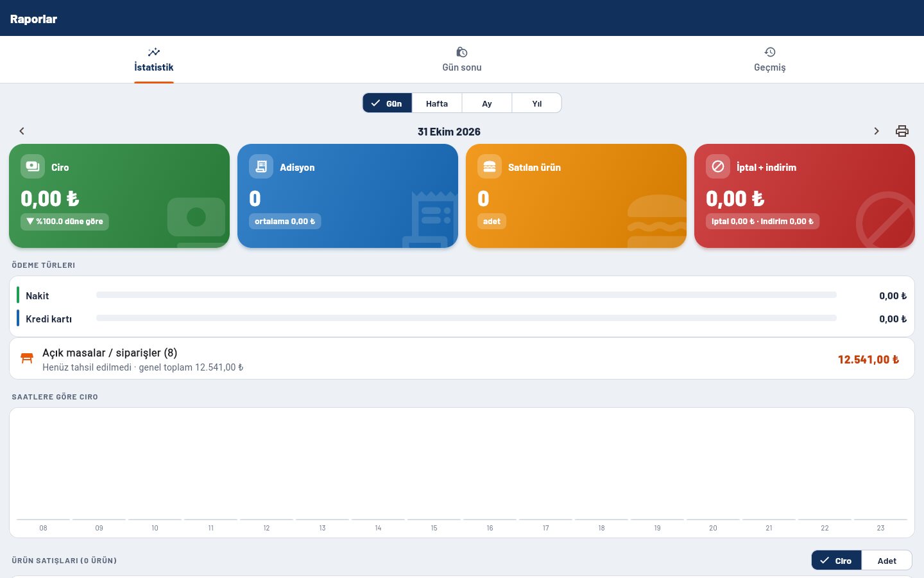This screenshot has height=578, width=924.
Task: Click the Nakit payment progress bar
Action: [x=466, y=295]
